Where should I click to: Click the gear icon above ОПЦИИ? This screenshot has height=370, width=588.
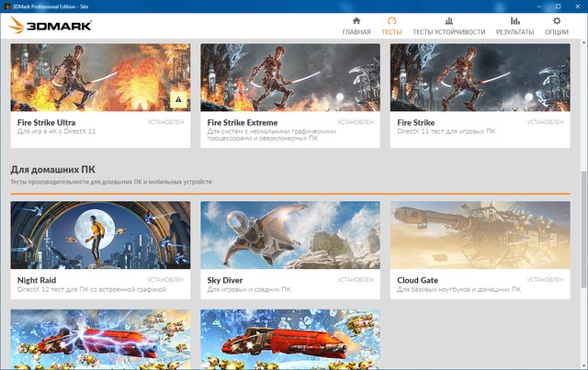557,20
